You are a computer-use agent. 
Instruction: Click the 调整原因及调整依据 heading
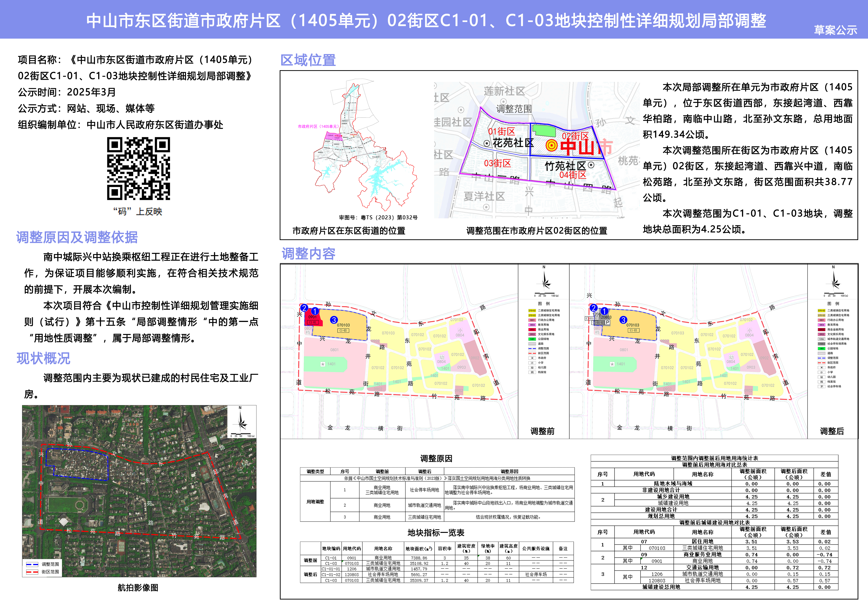tap(77, 237)
